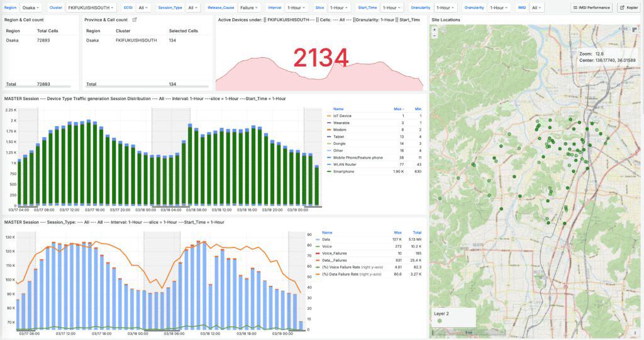The height and width of the screenshot is (340, 644).
Task: Expand the ECGI filter dropdown
Action: (x=143, y=8)
